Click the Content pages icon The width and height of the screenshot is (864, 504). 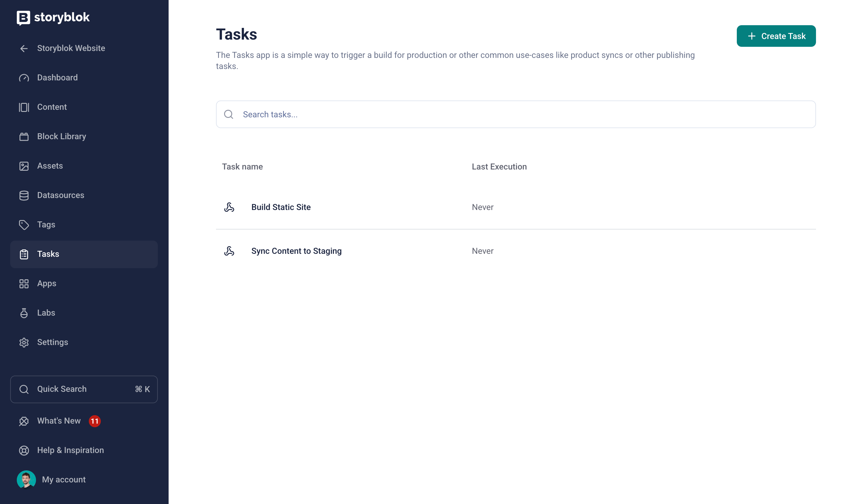24,107
